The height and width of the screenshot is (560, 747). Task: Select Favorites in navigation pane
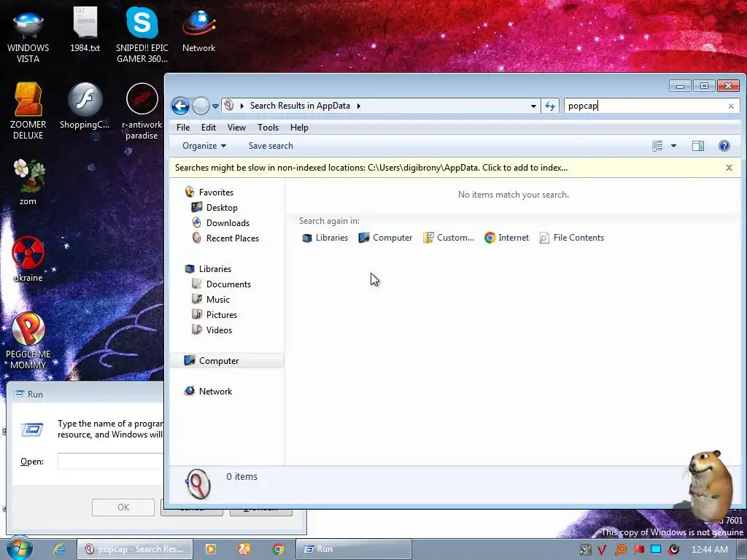pyautogui.click(x=209, y=192)
